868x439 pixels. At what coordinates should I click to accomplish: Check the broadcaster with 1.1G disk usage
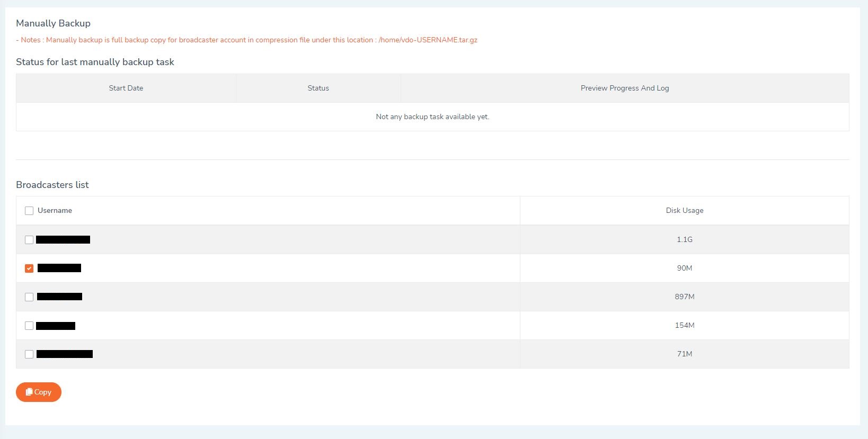(29, 240)
